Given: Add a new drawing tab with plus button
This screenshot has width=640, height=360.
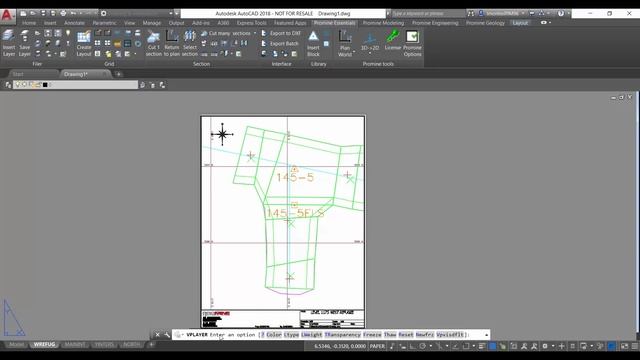Looking at the screenshot, I should pyautogui.click(x=118, y=74).
